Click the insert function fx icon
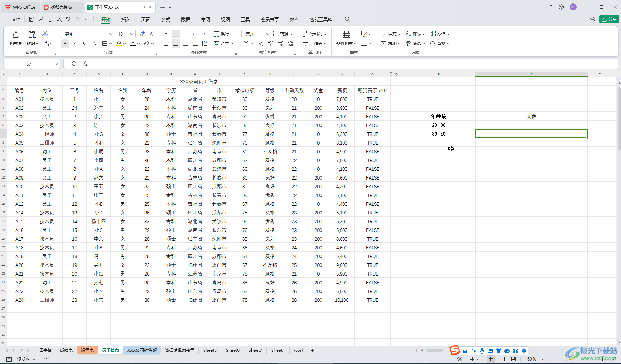The image size is (621, 364). pyautogui.click(x=85, y=64)
